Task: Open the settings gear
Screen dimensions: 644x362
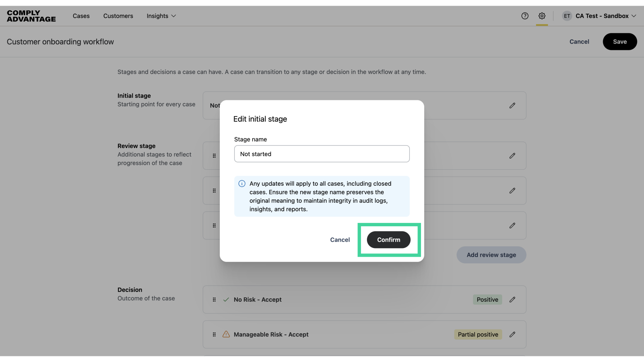Action: click(542, 16)
